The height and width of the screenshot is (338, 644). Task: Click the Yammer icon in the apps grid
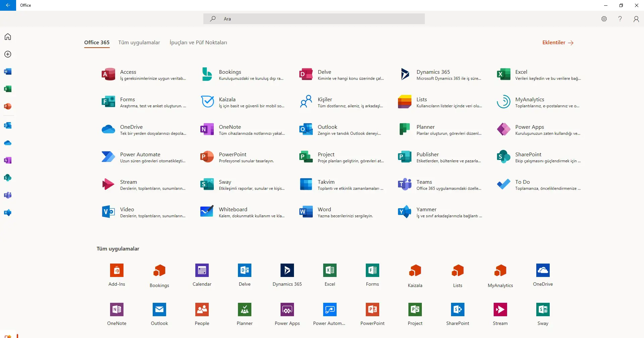click(404, 212)
